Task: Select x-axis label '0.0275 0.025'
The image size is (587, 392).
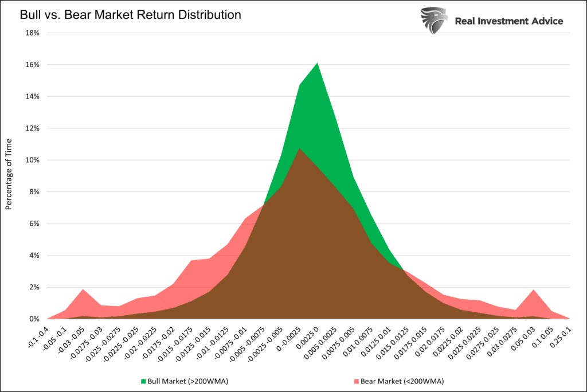Action: coord(483,343)
